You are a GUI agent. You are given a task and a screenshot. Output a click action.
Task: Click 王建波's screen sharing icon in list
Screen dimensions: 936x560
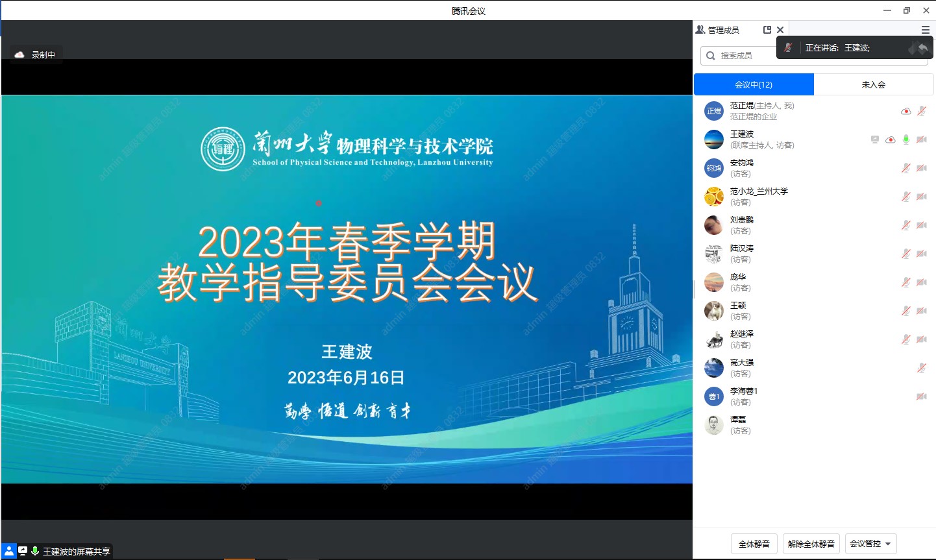[875, 140]
